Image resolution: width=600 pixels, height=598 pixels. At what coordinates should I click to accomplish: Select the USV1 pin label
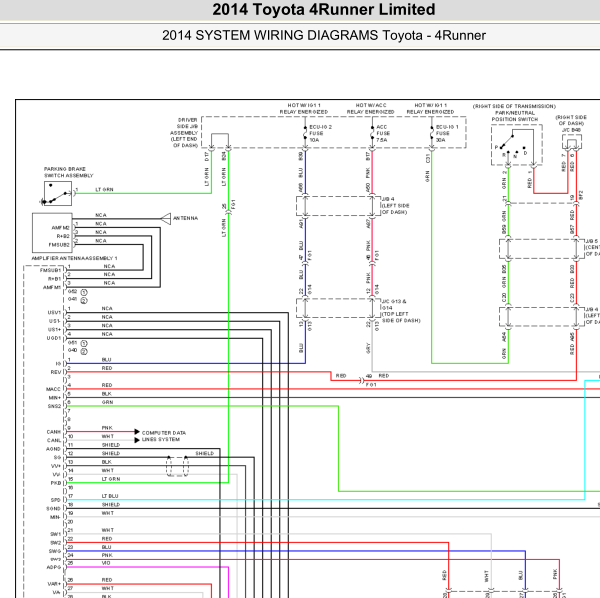[x=54, y=313]
